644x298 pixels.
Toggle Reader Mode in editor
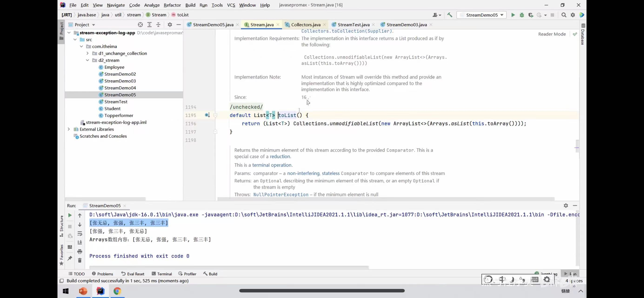coord(552,34)
